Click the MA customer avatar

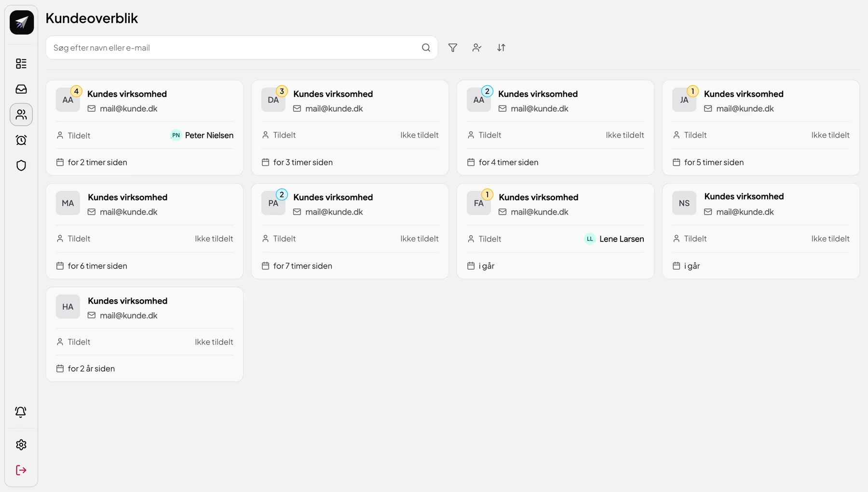coord(68,203)
